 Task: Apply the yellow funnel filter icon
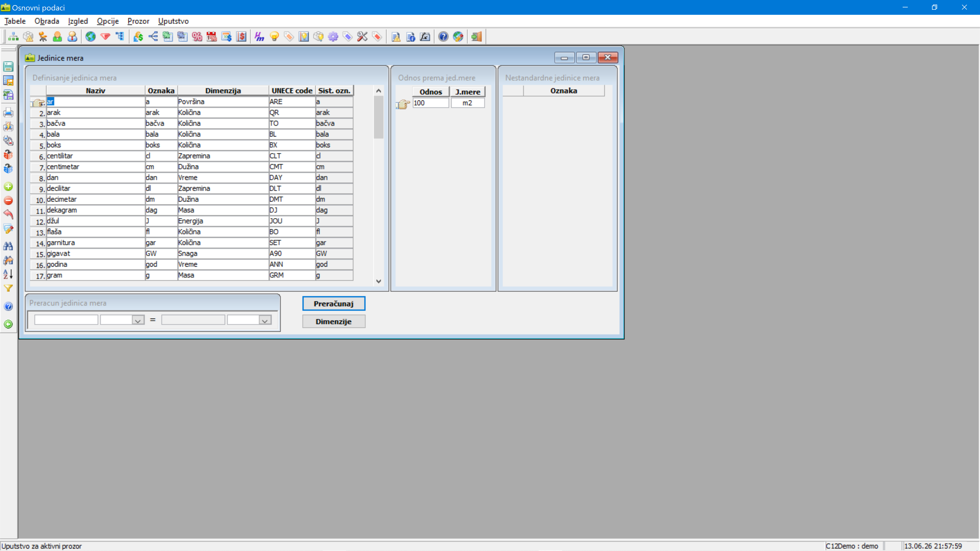click(8, 288)
